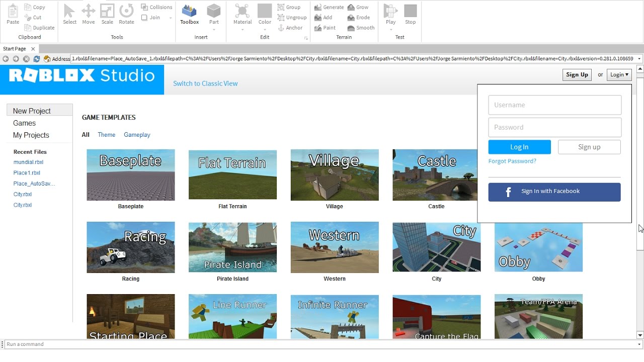
Task: Click the Anchor icon
Action: [281, 28]
